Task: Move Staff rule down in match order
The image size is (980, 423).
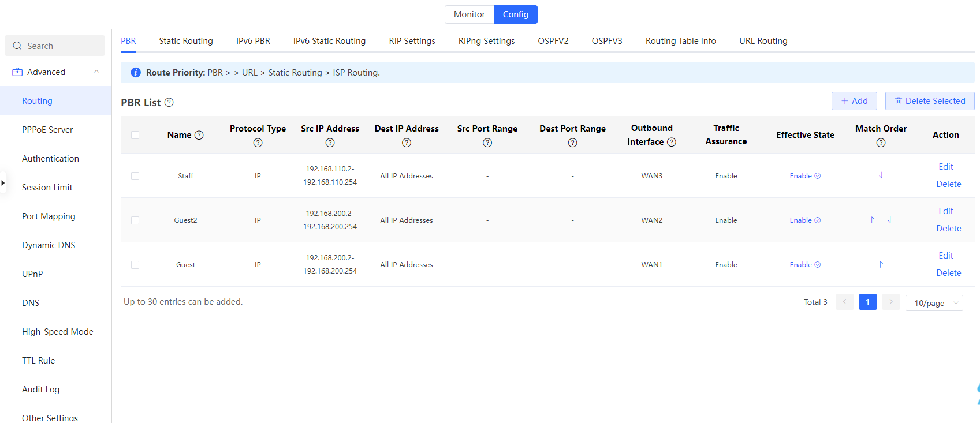Action: (881, 175)
